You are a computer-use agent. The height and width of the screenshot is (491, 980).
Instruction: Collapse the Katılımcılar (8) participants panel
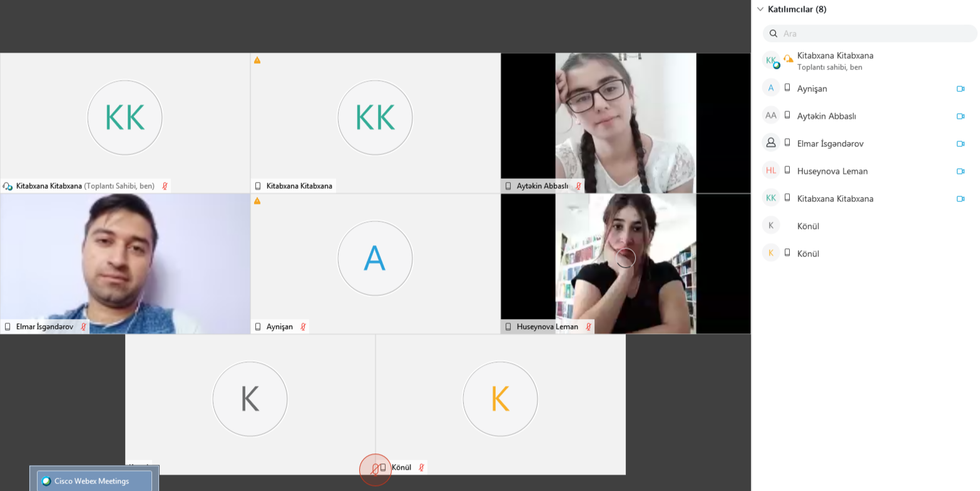760,9
